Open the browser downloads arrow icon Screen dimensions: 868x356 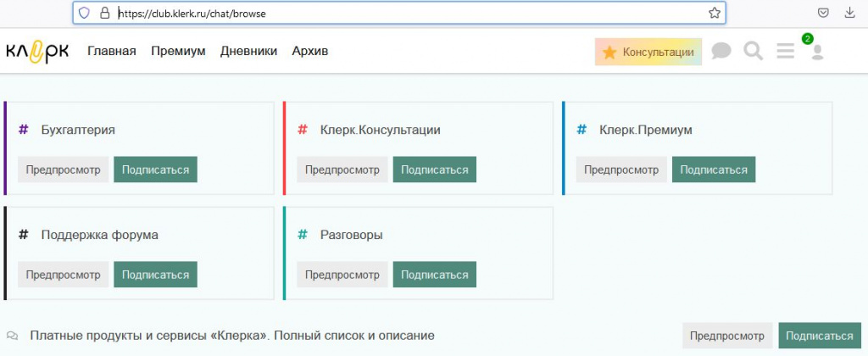[x=849, y=13]
